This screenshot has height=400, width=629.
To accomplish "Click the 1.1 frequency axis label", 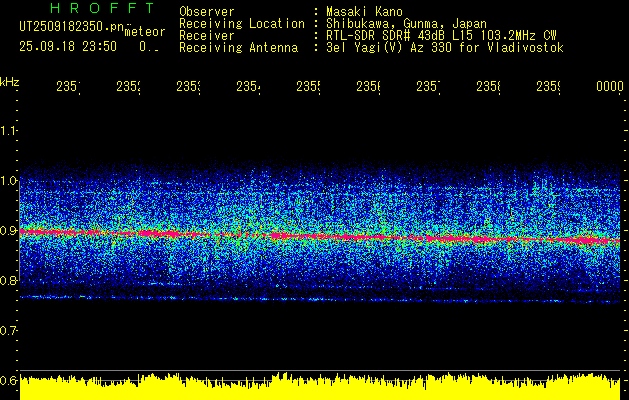I will (x=9, y=130).
